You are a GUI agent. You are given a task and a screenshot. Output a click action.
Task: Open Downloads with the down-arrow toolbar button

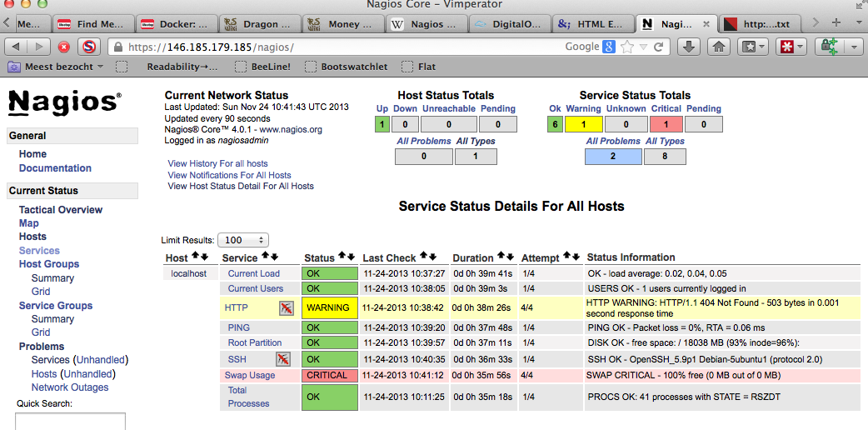(x=689, y=47)
